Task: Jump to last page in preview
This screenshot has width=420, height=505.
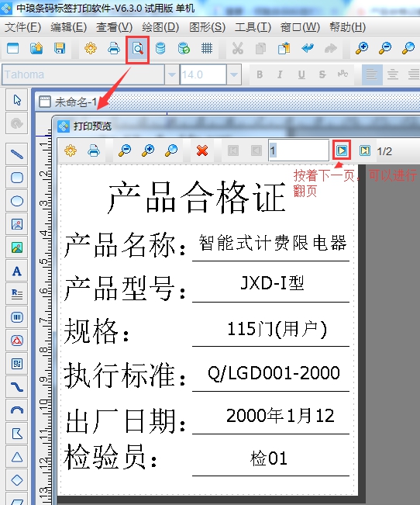Action: 365,150
